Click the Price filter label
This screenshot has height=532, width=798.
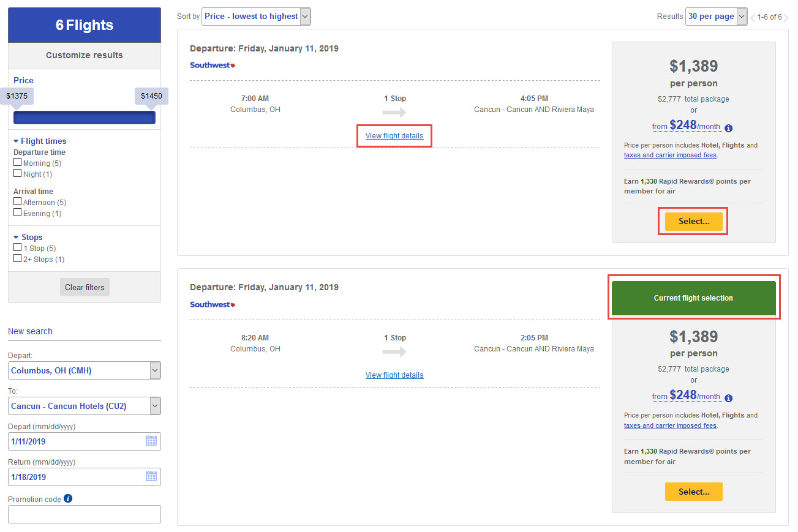[x=23, y=80]
